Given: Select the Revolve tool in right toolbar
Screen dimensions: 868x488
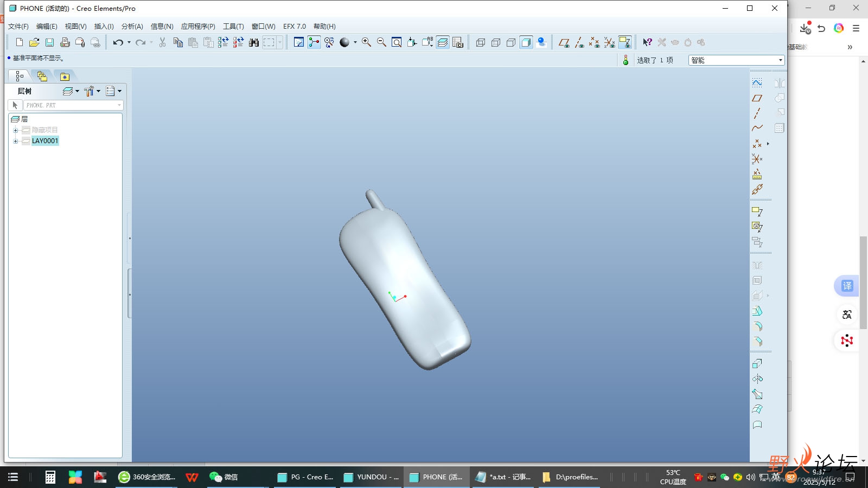Looking at the screenshot, I should [x=757, y=379].
